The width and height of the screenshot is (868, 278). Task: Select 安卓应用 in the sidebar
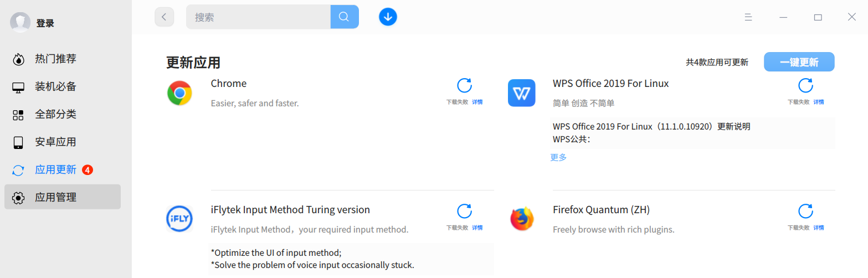pyautogui.click(x=55, y=142)
